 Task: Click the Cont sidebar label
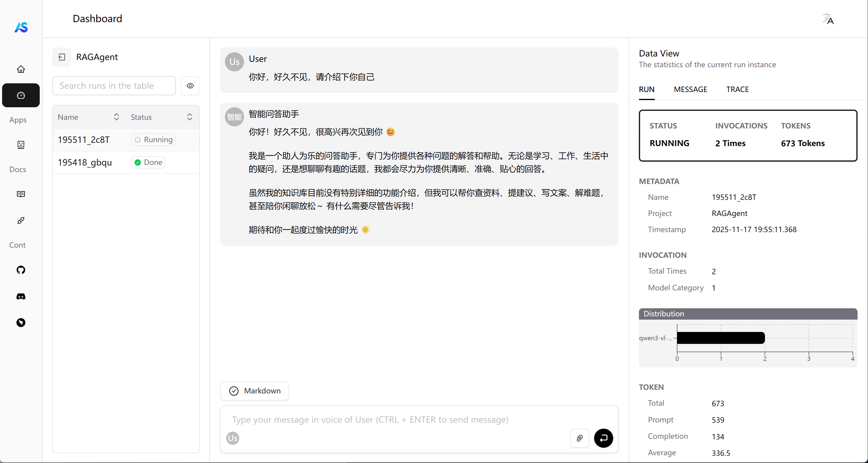[17, 245]
